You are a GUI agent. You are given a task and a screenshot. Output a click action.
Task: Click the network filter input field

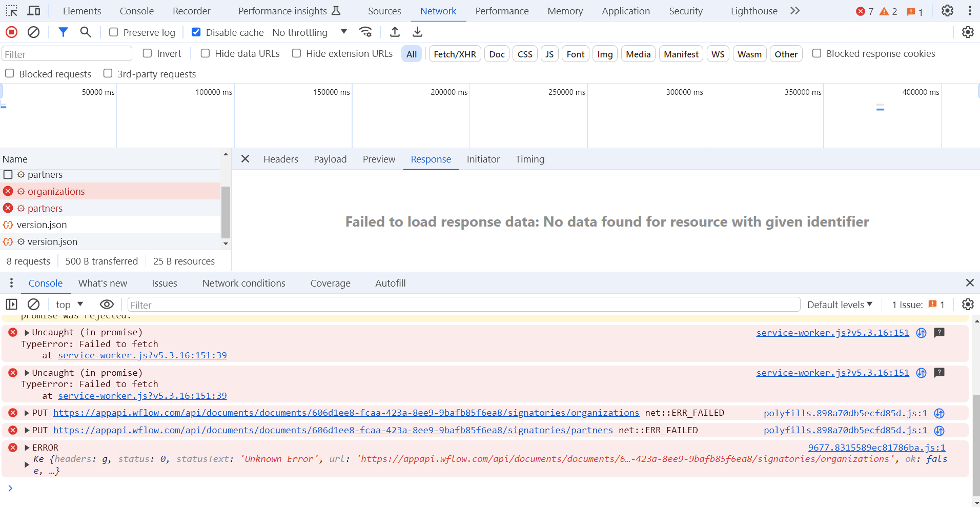(67, 53)
